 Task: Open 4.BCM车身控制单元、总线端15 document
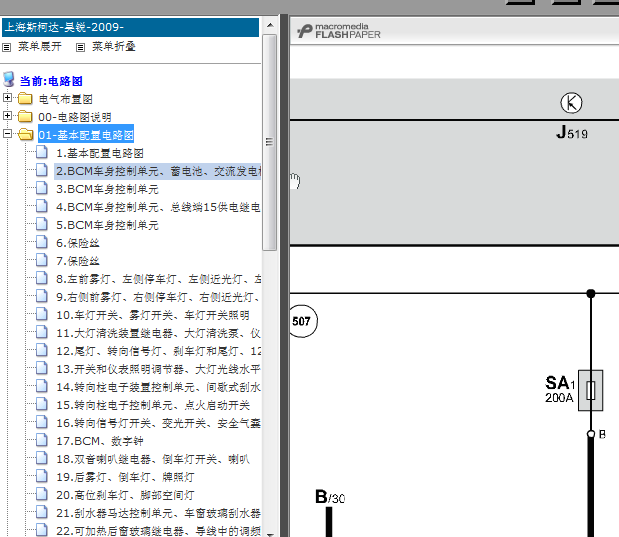[158, 207]
